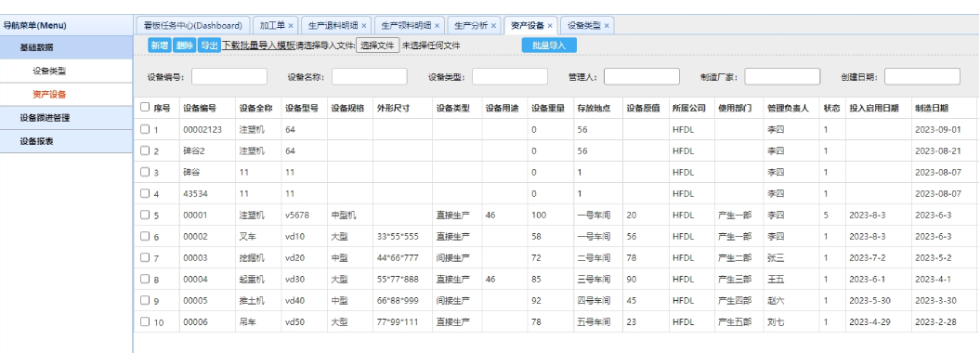Click the 投入启用日期 column header

(x=874, y=108)
